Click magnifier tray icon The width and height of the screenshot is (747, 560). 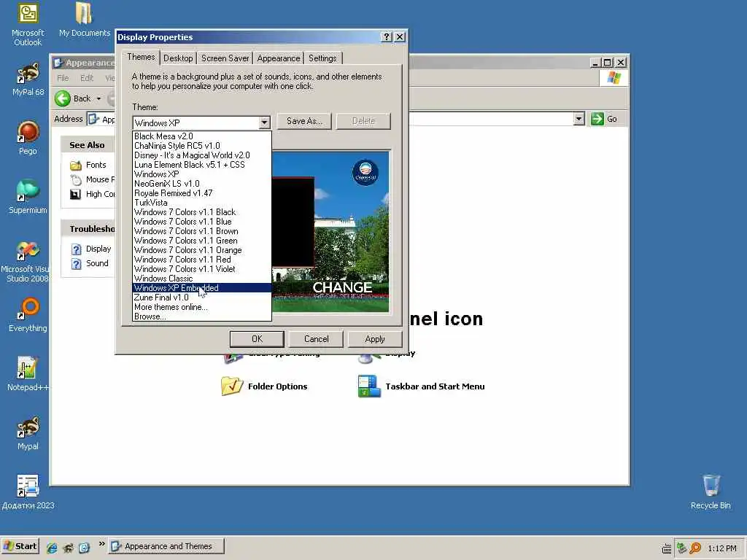[x=695, y=548]
